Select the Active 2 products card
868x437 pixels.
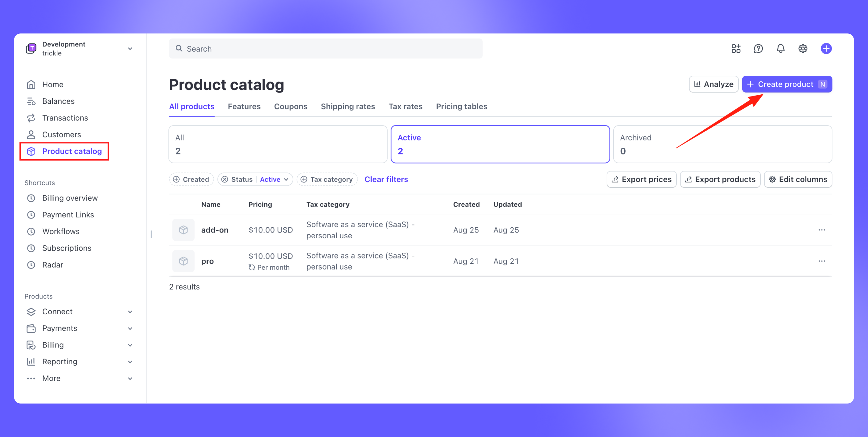point(500,144)
